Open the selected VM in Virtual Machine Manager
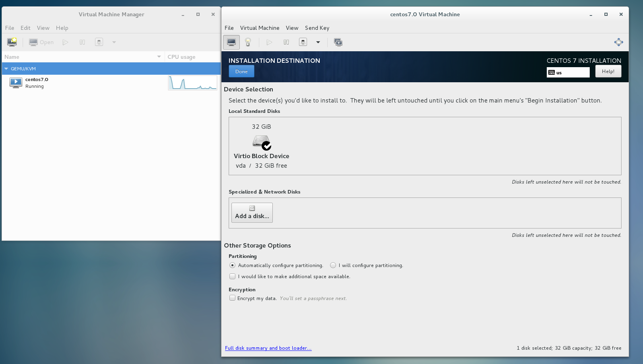Viewport: 643px width, 364px height. tap(41, 42)
